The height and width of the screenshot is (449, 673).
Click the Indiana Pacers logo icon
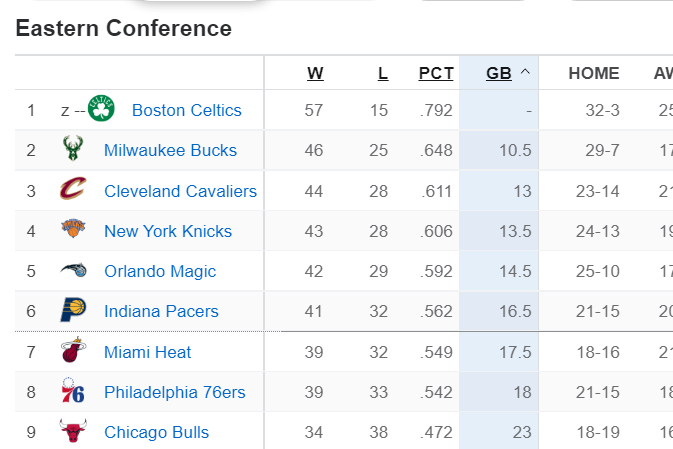click(x=74, y=311)
